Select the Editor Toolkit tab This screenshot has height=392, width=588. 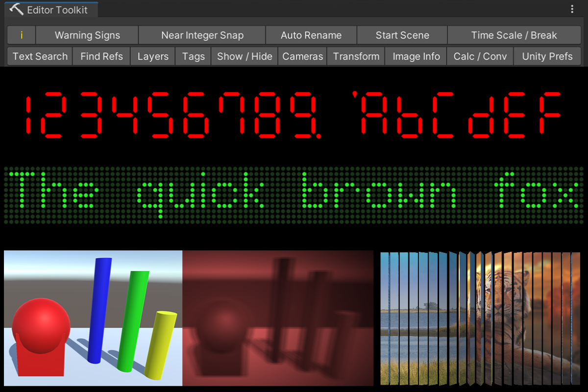pyautogui.click(x=52, y=9)
